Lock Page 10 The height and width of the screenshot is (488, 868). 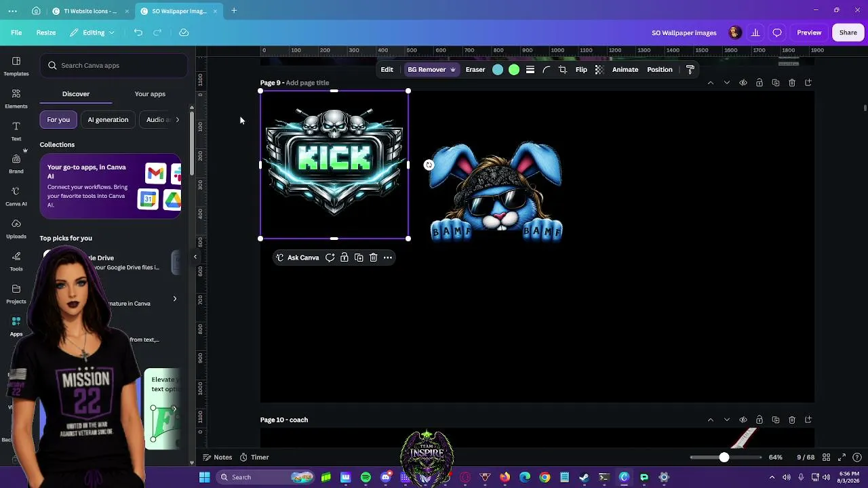click(x=759, y=420)
